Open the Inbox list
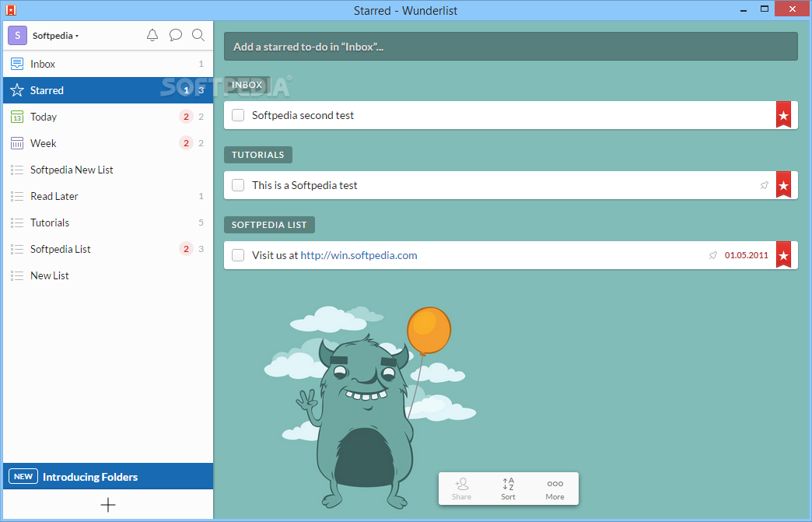Image resolution: width=812 pixels, height=522 pixels. click(x=107, y=64)
